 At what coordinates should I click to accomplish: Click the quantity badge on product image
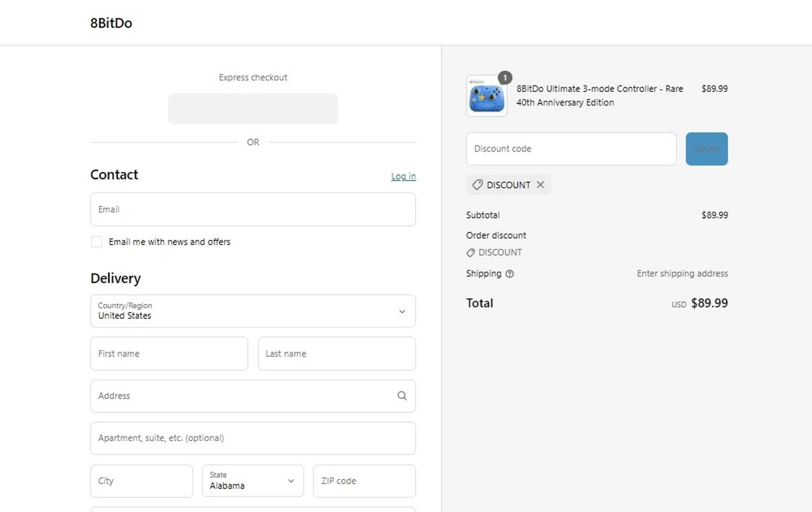505,77
